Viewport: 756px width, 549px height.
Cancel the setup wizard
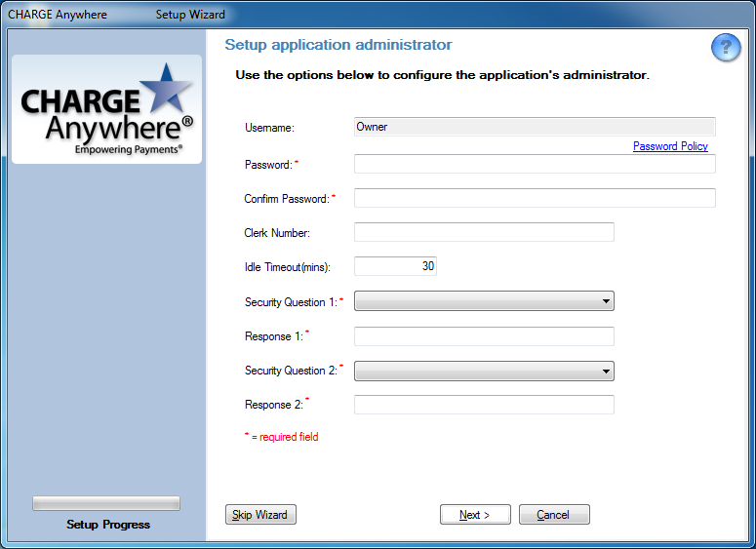coord(554,515)
